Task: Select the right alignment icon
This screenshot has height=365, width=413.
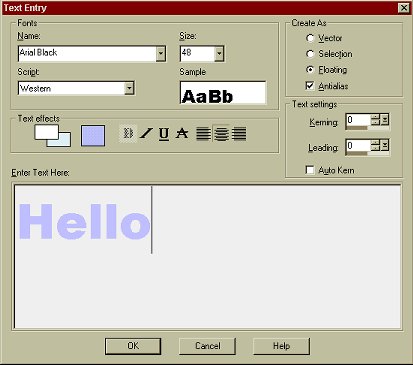Action: click(239, 133)
